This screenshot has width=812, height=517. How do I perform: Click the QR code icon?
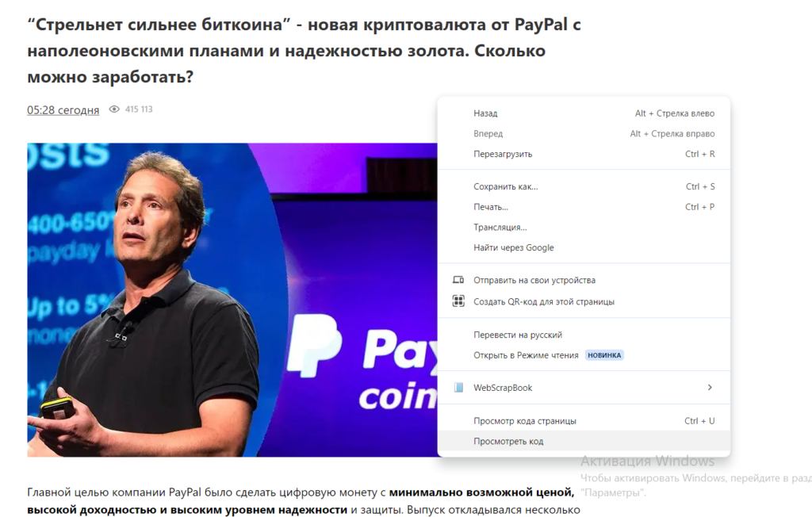click(x=458, y=301)
